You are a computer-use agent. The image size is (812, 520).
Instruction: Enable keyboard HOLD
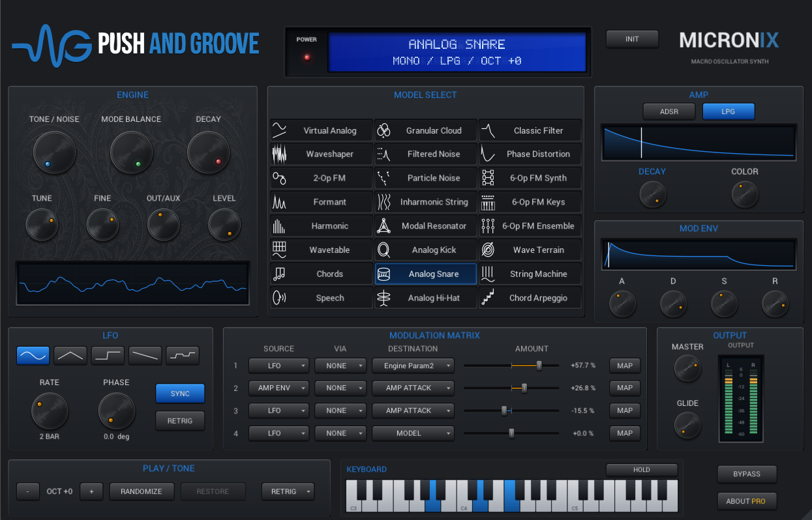point(642,470)
